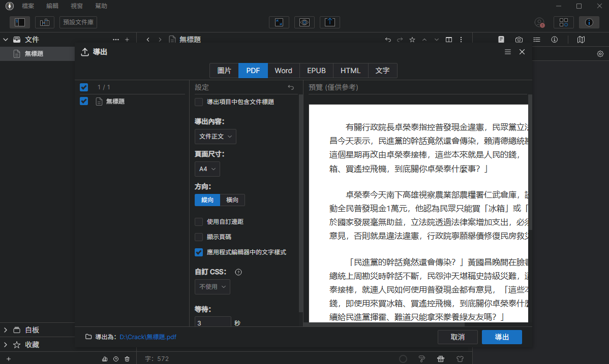Uncheck the 無標題 document checkbox in export list
Viewport: 609px width, 364px height.
pyautogui.click(x=84, y=102)
